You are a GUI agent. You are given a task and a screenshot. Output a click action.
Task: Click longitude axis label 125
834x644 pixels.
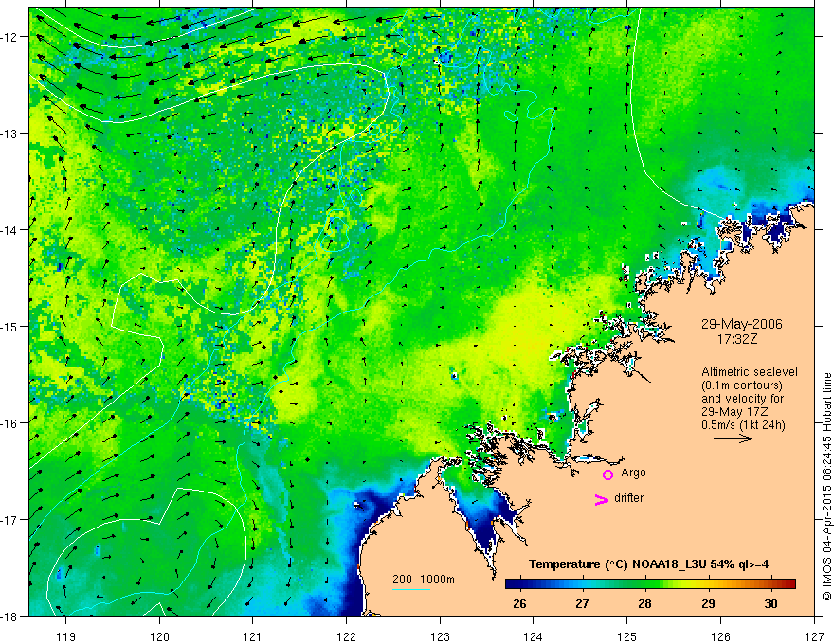[x=627, y=636]
